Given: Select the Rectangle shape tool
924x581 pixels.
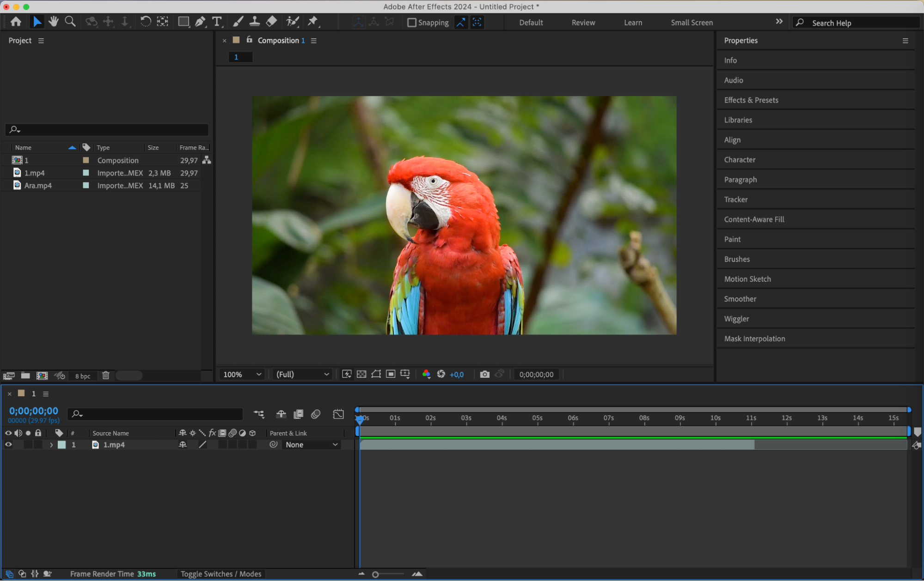Looking at the screenshot, I should click(184, 22).
